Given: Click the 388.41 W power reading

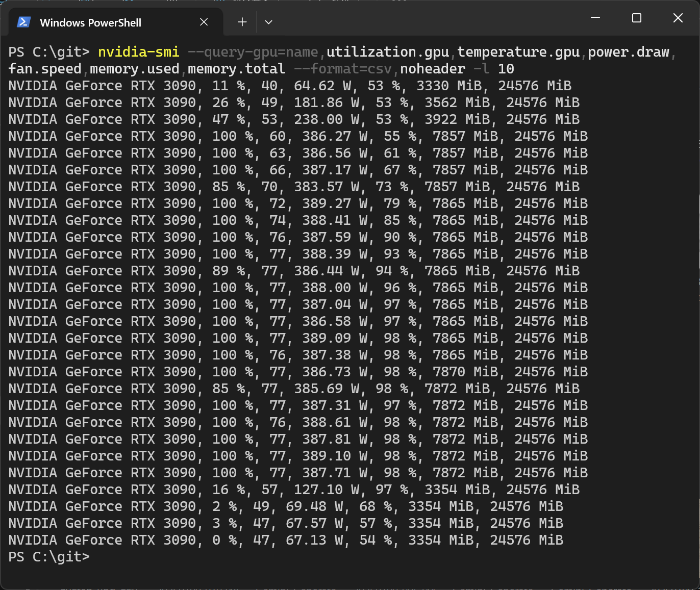Looking at the screenshot, I should (335, 220).
